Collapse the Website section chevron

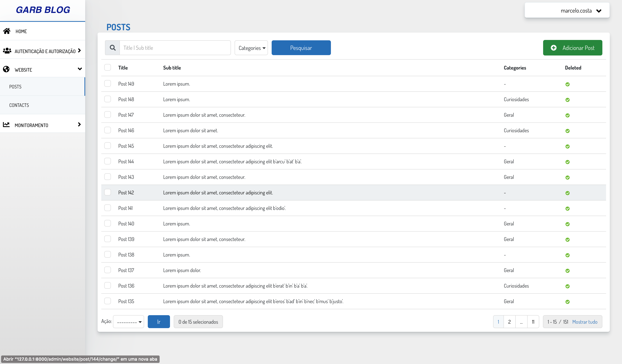tap(80, 69)
